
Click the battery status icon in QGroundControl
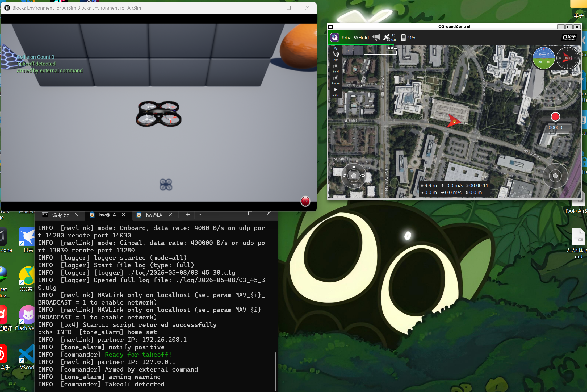pos(403,37)
